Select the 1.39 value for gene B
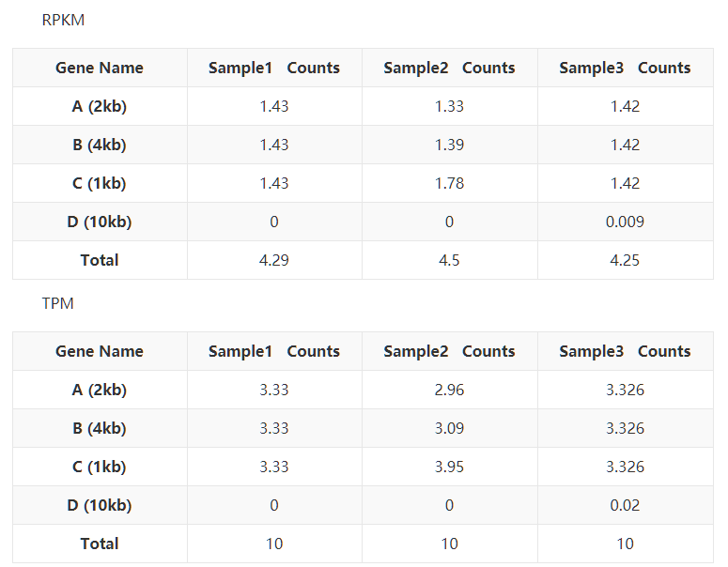The width and height of the screenshot is (728, 567). tap(449, 145)
